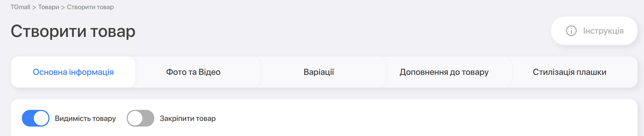Viewport: 644px width, 136px height.
Task: Switch to the Основна інформація tab
Action: (73, 72)
